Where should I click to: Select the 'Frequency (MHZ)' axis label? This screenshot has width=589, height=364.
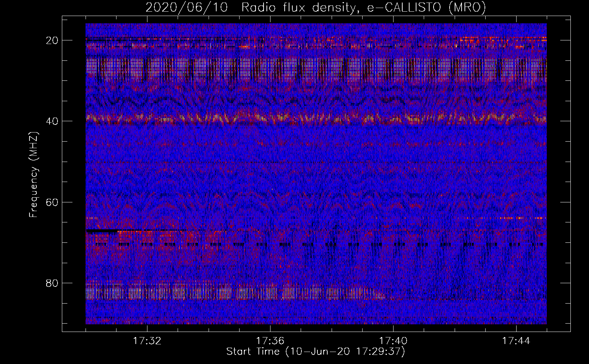(33, 175)
